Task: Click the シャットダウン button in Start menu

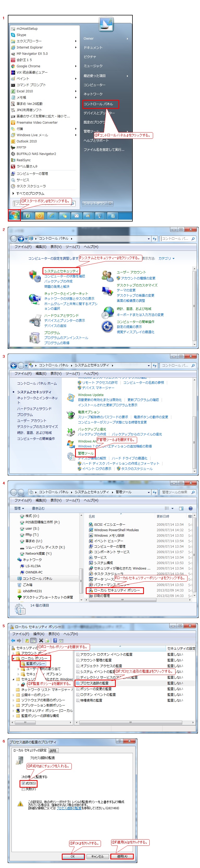Action: (94, 203)
